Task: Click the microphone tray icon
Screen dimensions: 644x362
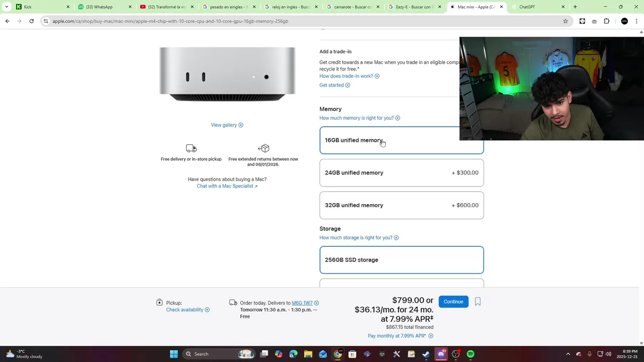Action: point(589,354)
